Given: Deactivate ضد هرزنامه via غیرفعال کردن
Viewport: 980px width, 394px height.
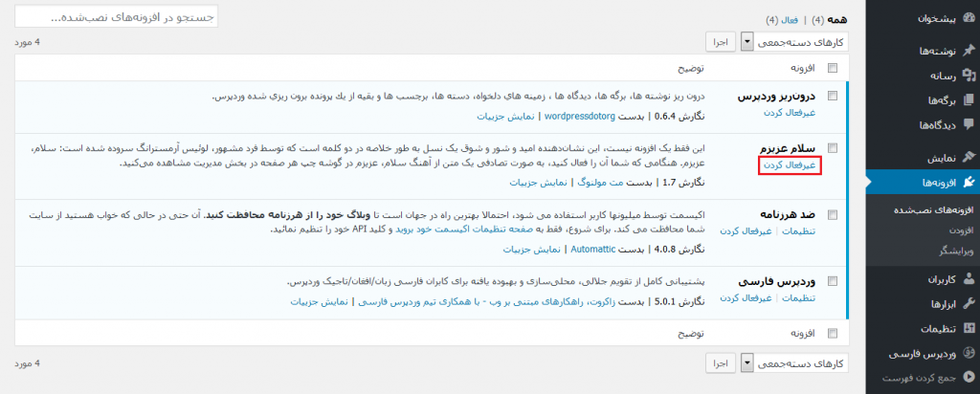Looking at the screenshot, I should click(746, 231).
